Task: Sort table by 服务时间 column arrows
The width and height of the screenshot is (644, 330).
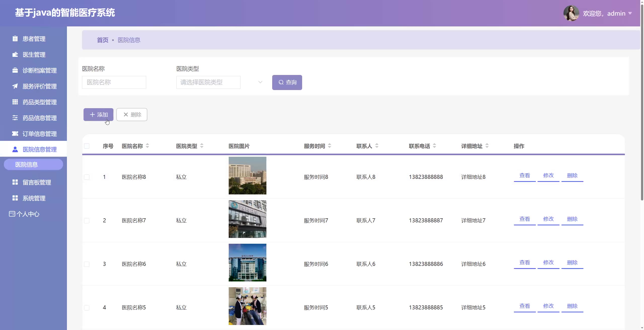Action: [x=330, y=146]
